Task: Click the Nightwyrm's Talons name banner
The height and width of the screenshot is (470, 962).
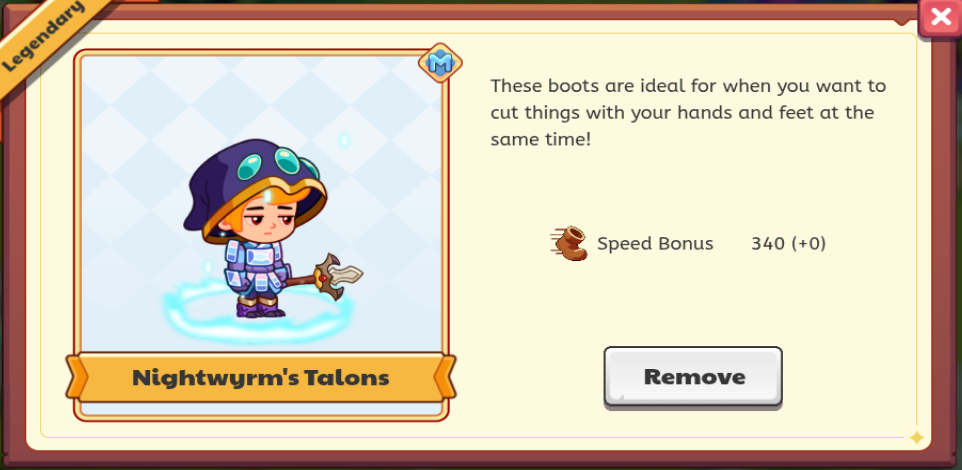Action: pyautogui.click(x=261, y=377)
